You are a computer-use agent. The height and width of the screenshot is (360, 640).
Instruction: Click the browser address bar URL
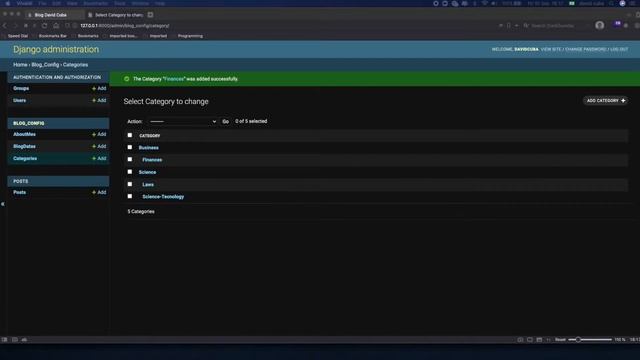click(124, 26)
